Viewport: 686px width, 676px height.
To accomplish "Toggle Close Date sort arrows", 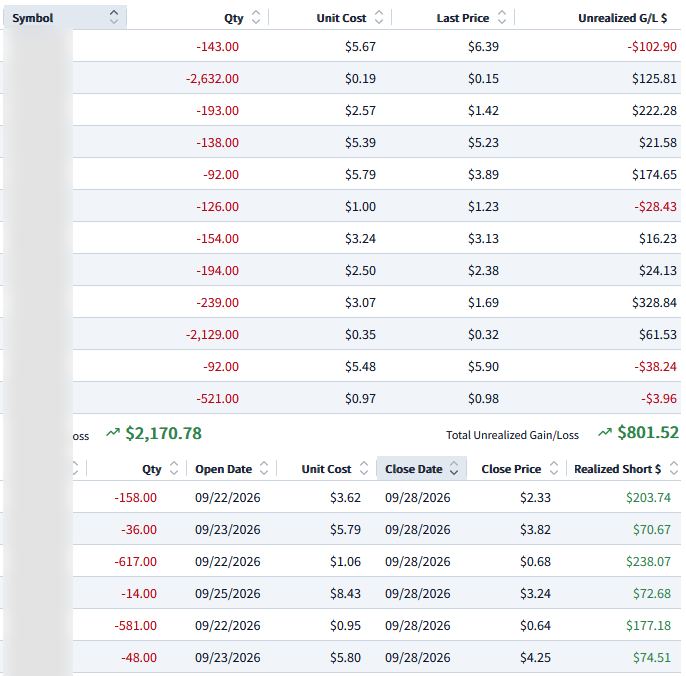I will tap(454, 468).
